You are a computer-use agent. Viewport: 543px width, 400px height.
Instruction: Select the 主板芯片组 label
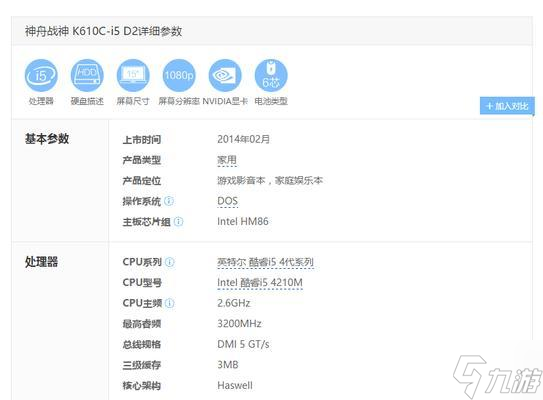[x=146, y=222]
